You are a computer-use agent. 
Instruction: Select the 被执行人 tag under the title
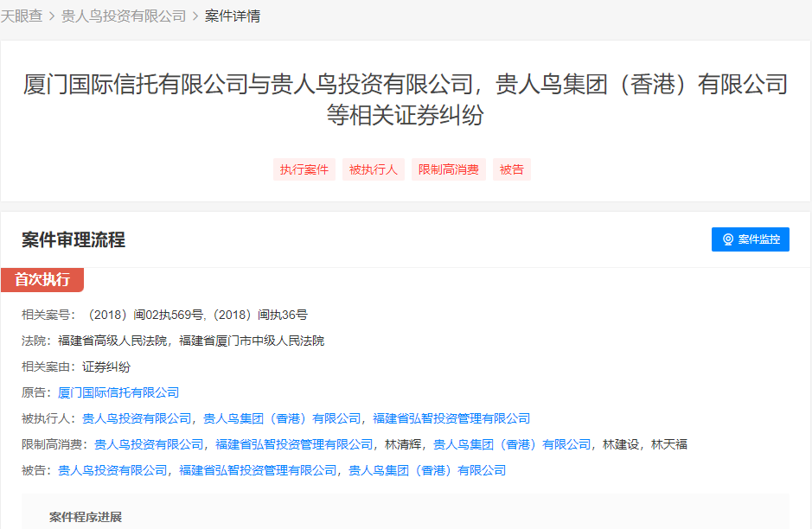click(x=374, y=169)
